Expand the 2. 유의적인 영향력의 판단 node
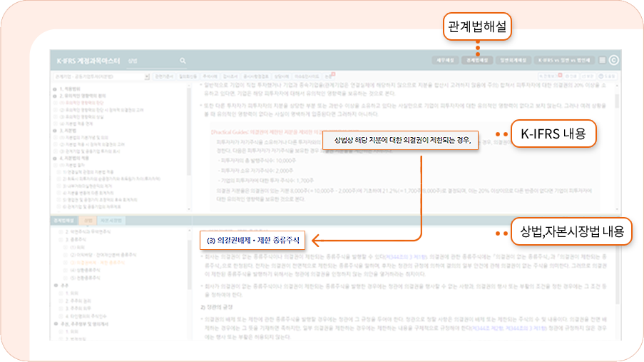Image resolution: width=644 pixels, height=362 pixels. pyautogui.click(x=55, y=95)
